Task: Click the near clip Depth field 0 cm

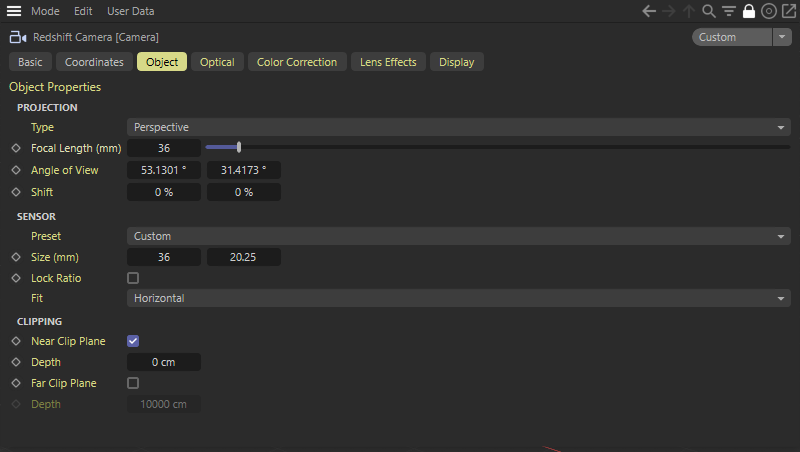Action: (164, 362)
